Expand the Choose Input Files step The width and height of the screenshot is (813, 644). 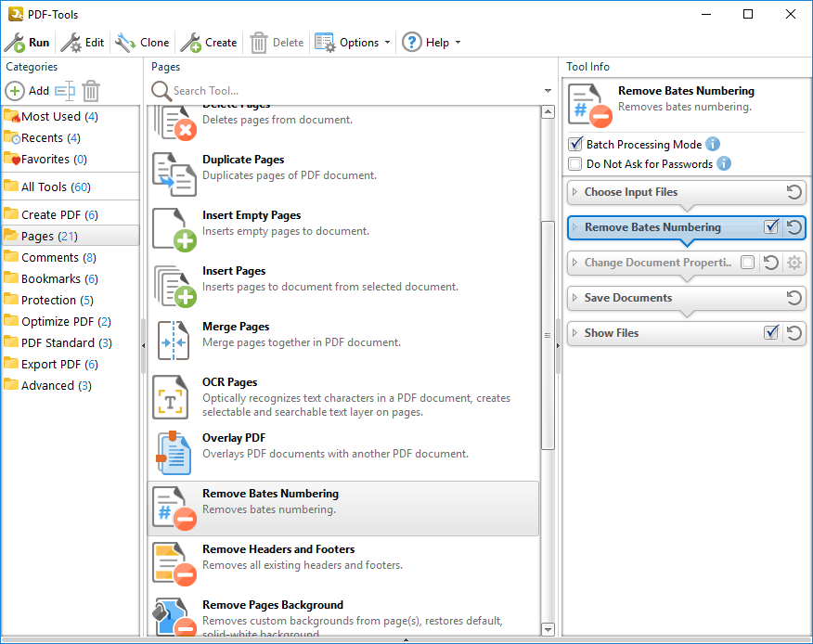tap(574, 192)
